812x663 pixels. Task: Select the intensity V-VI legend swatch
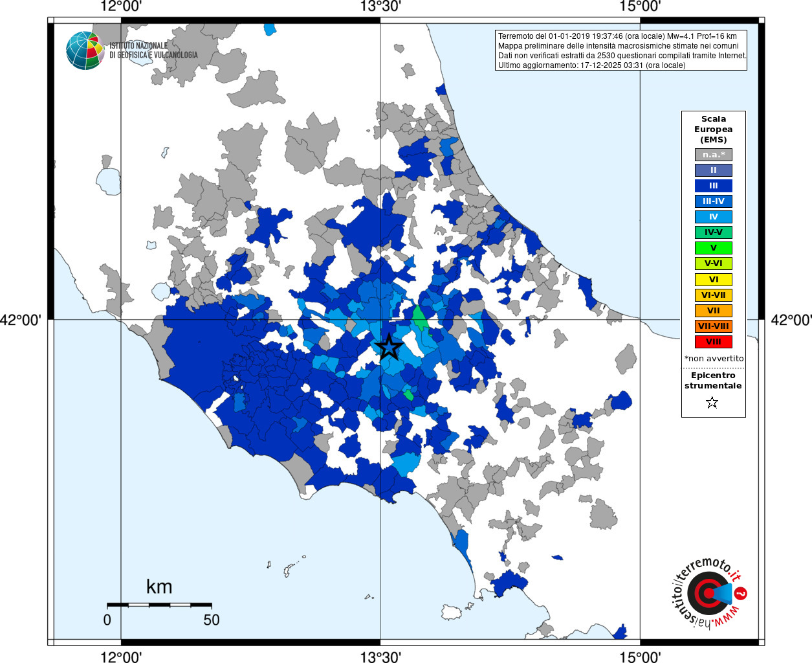(714, 264)
